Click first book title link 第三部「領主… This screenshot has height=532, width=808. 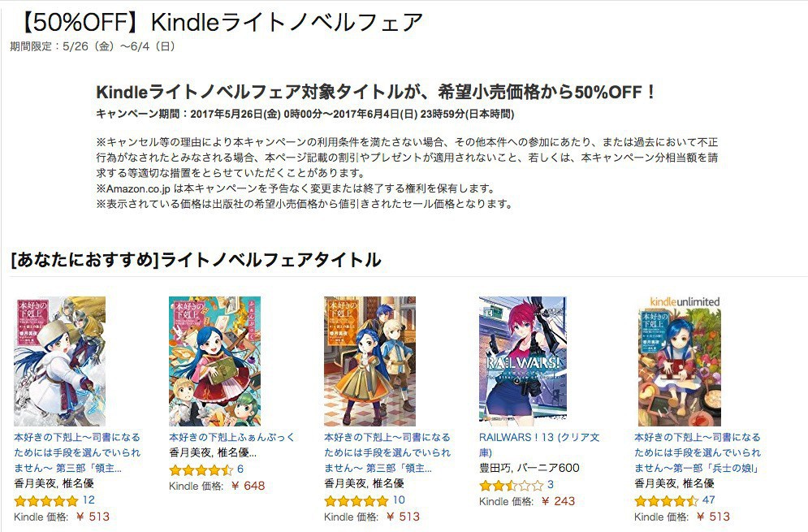(x=77, y=452)
